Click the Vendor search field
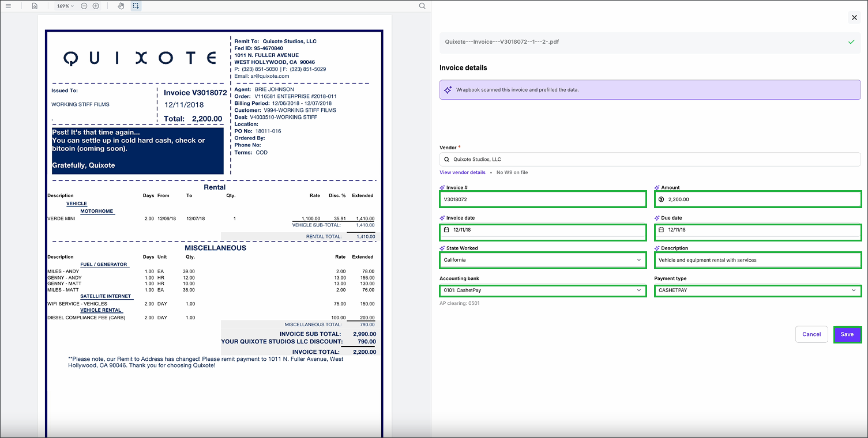The width and height of the screenshot is (868, 438). 650,159
